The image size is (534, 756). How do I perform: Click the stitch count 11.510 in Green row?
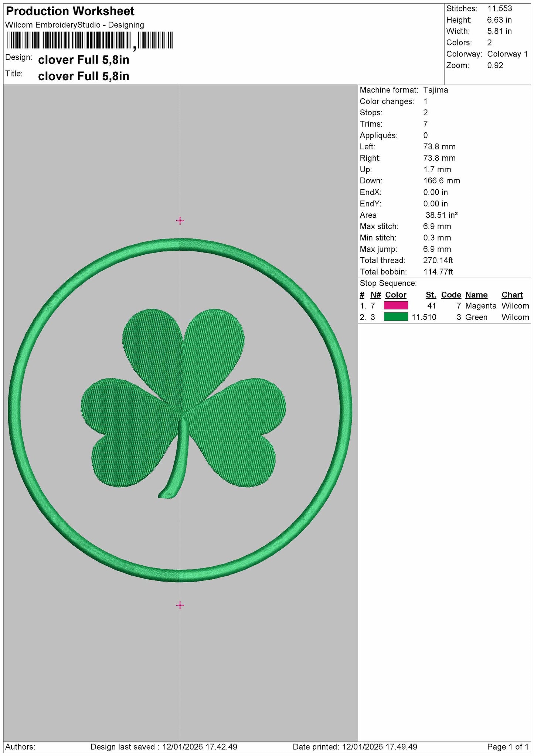pyautogui.click(x=424, y=317)
